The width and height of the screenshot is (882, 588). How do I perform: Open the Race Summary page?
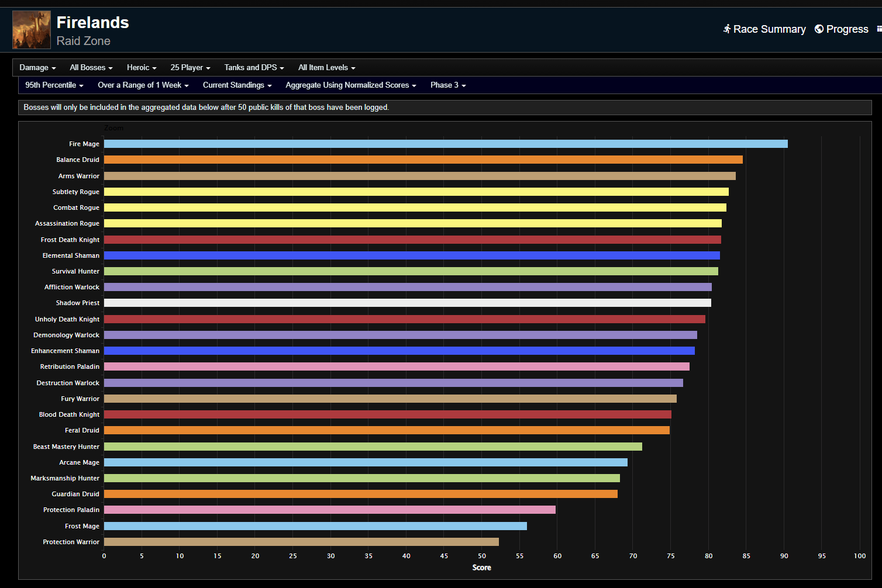(x=764, y=29)
